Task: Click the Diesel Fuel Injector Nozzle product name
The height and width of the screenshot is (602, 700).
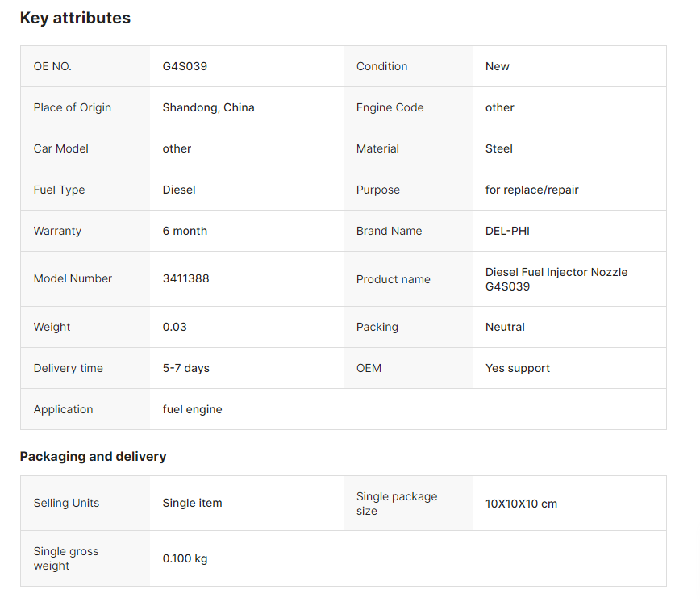Action: (556, 279)
